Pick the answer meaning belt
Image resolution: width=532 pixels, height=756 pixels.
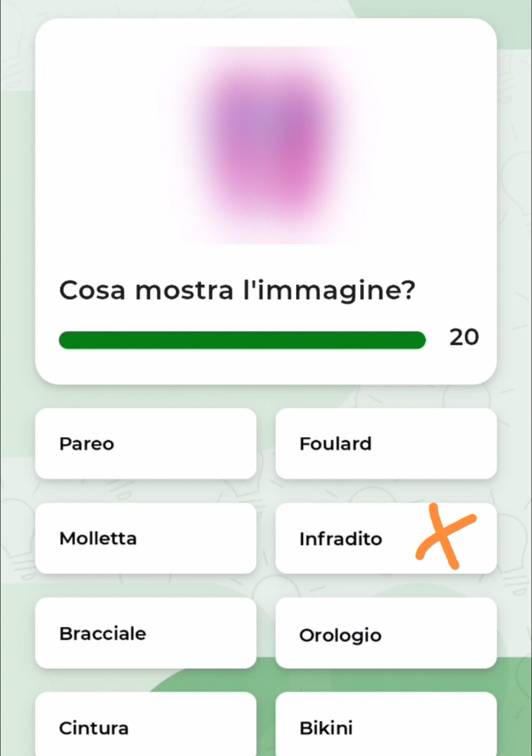point(145,727)
